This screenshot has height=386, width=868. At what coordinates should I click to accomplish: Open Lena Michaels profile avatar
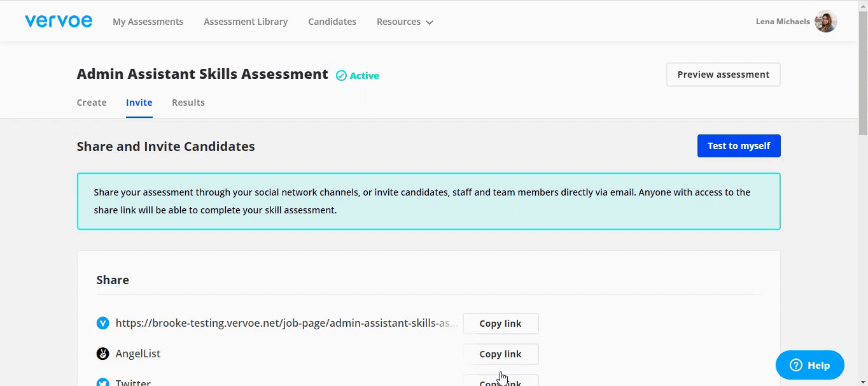click(825, 22)
